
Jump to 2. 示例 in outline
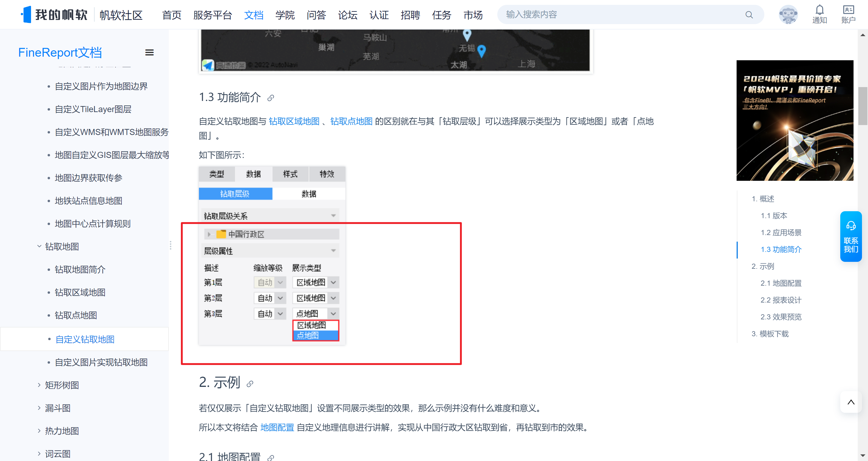click(x=763, y=266)
